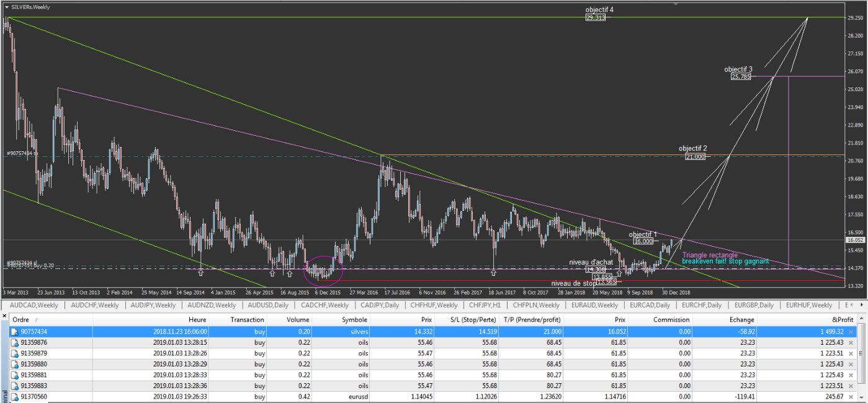This screenshot has width=868, height=403.
Task: Close the silvers position with x icon
Action: click(851, 332)
